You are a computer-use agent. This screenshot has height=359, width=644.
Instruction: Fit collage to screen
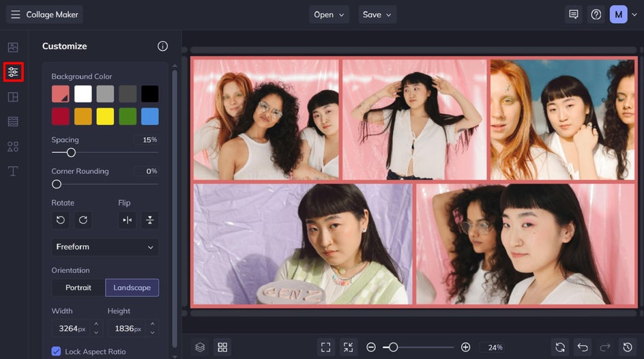[x=325, y=347]
